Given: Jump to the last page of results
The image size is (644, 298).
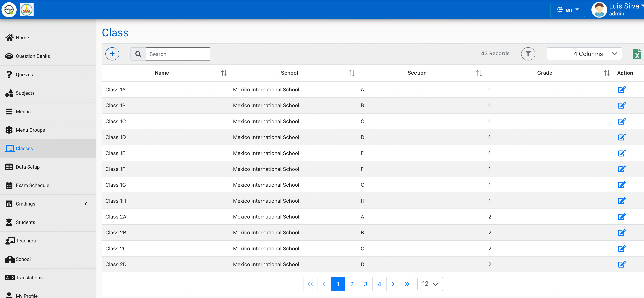Looking at the screenshot, I should (407, 284).
